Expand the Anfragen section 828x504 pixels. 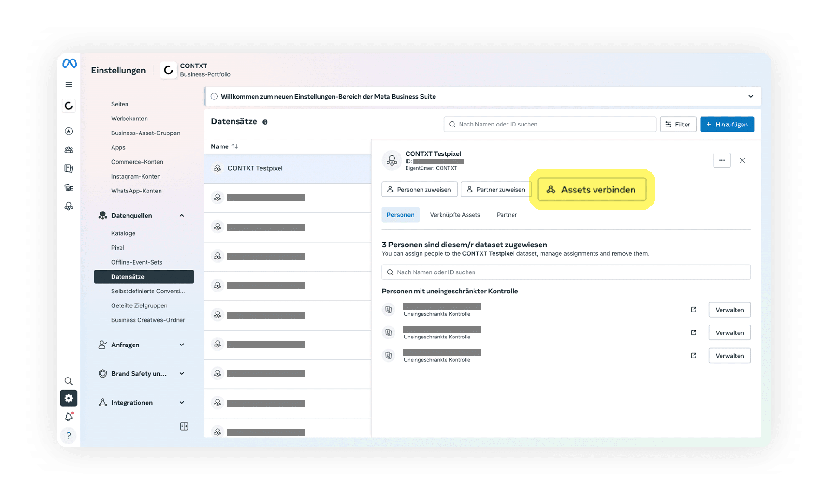point(182,345)
